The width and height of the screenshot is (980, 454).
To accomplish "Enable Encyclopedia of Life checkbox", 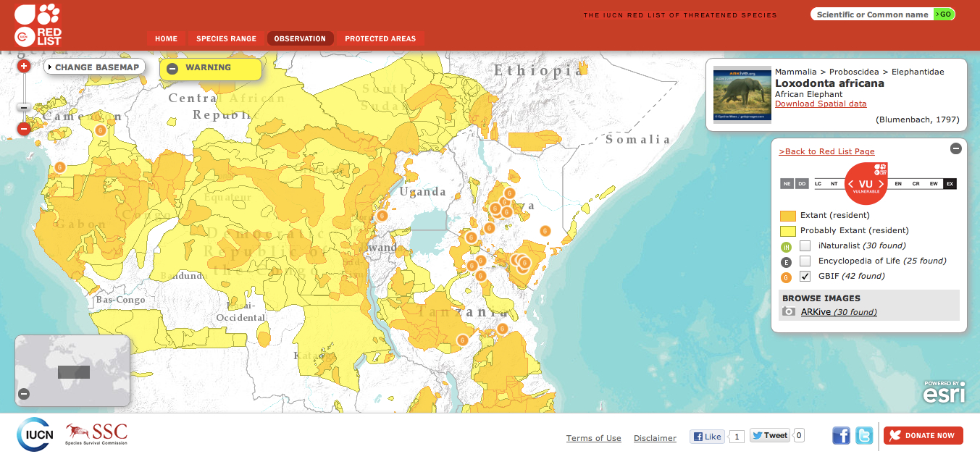I will click(805, 261).
